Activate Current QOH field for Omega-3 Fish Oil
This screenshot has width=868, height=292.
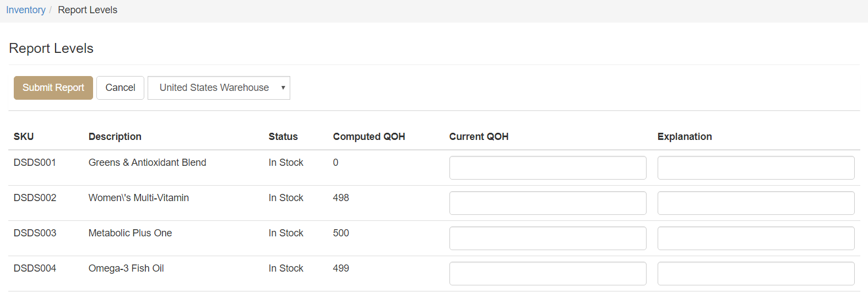coord(547,273)
